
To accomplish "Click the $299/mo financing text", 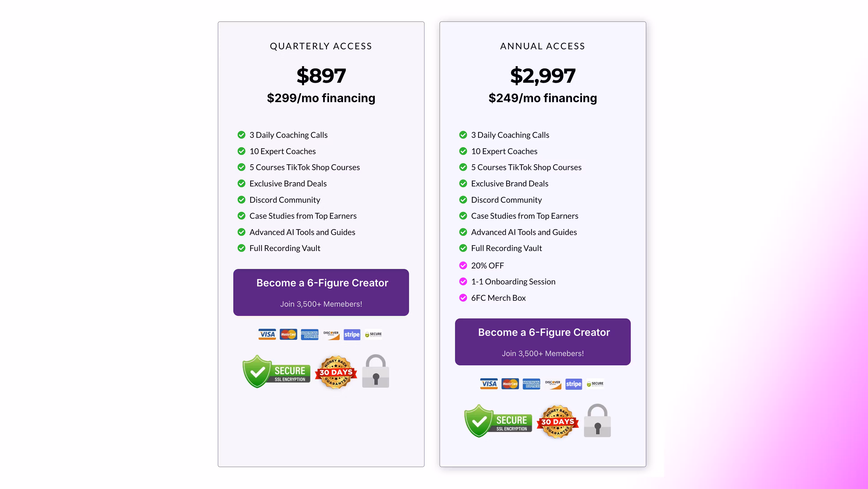I will point(321,98).
